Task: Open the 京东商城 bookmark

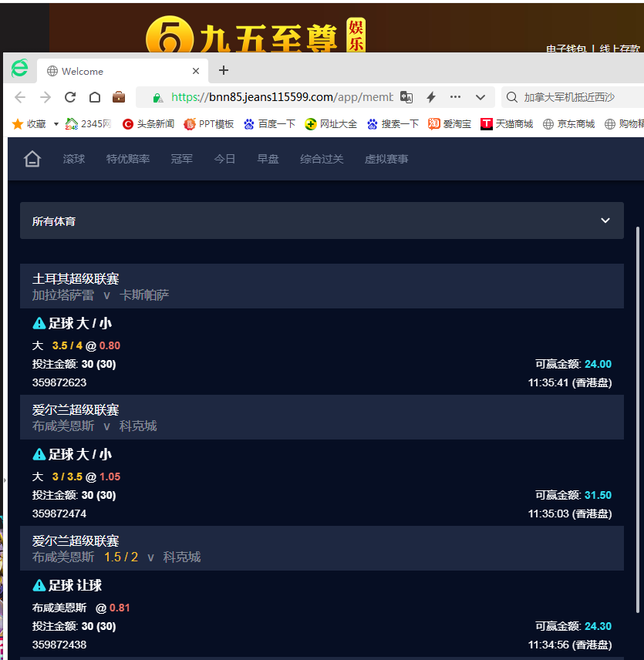Action: (568, 123)
